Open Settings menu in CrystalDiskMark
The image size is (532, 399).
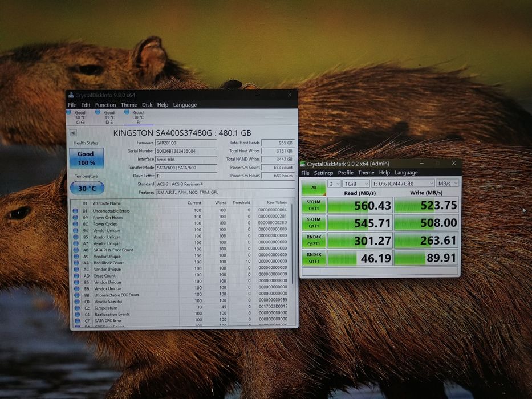point(323,173)
